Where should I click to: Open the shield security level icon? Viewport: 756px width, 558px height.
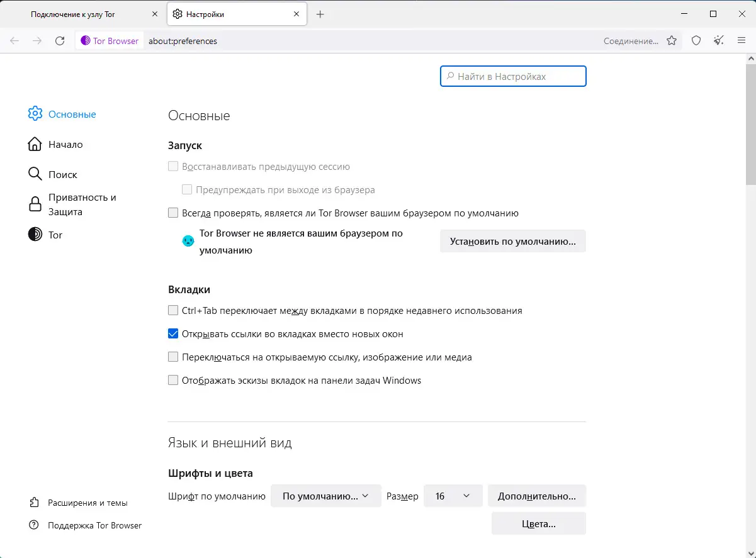696,41
